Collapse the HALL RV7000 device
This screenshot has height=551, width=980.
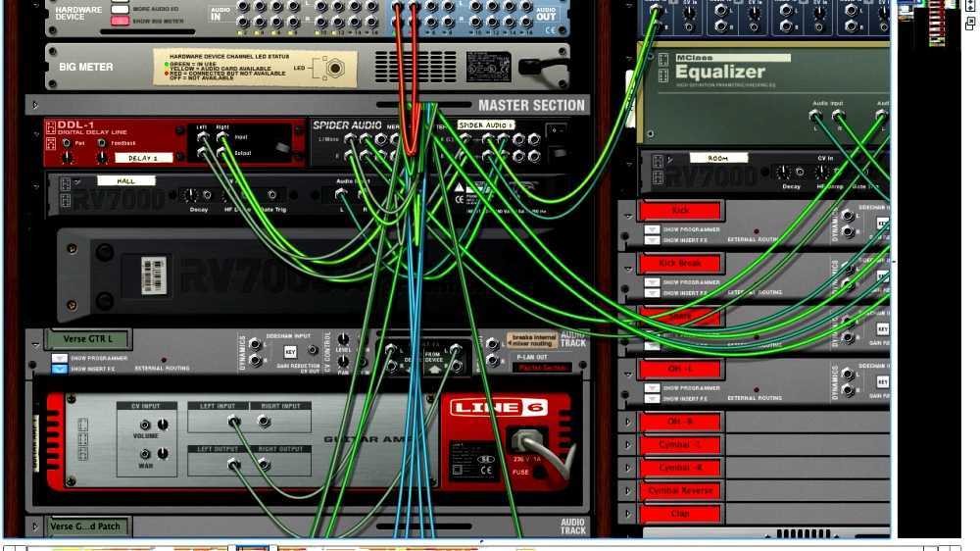point(36,186)
